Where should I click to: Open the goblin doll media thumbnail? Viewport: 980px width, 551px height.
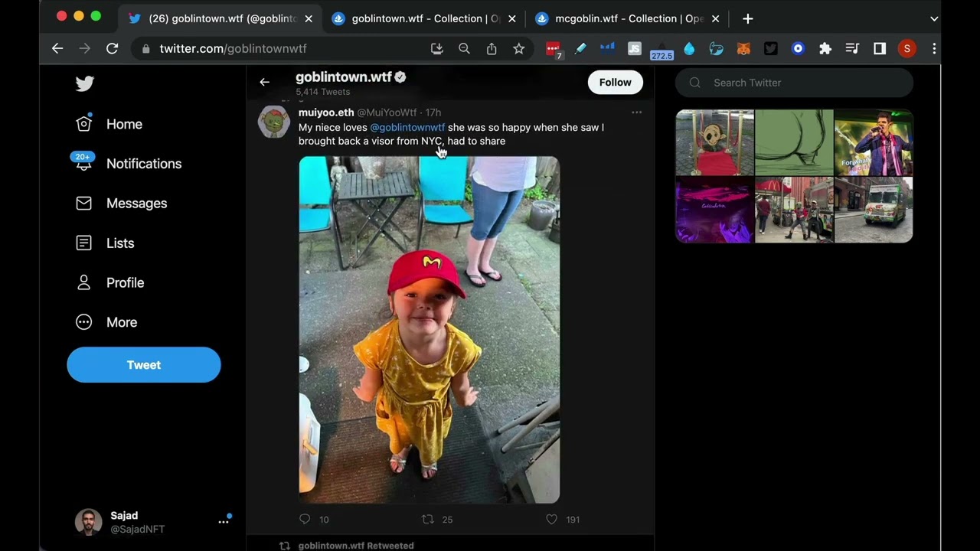[715, 142]
